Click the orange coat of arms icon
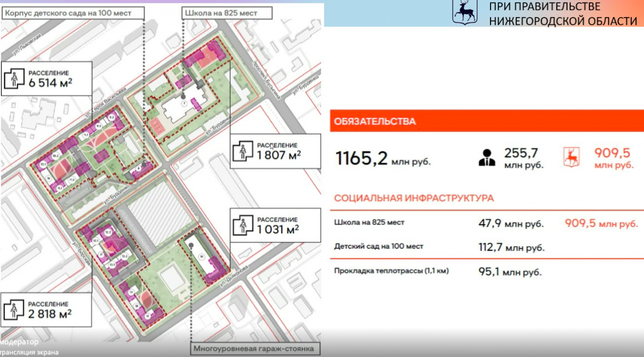The height and width of the screenshot is (357, 644). [572, 158]
